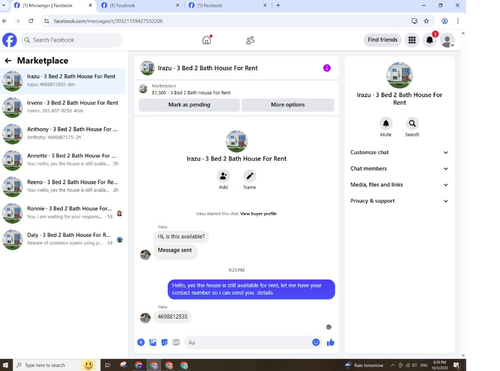Click the 'Hi, is this available?' message
Viewport: 500px width, 371px height.
181,237
